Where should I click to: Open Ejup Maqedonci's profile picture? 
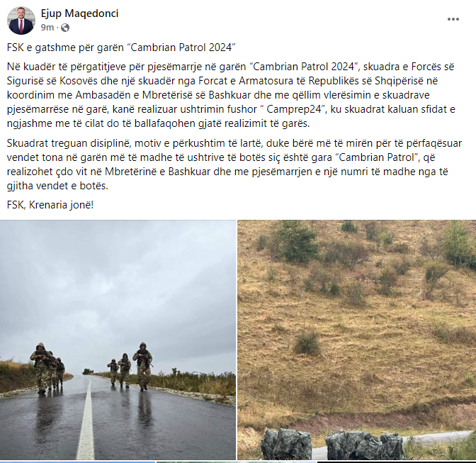(21, 20)
